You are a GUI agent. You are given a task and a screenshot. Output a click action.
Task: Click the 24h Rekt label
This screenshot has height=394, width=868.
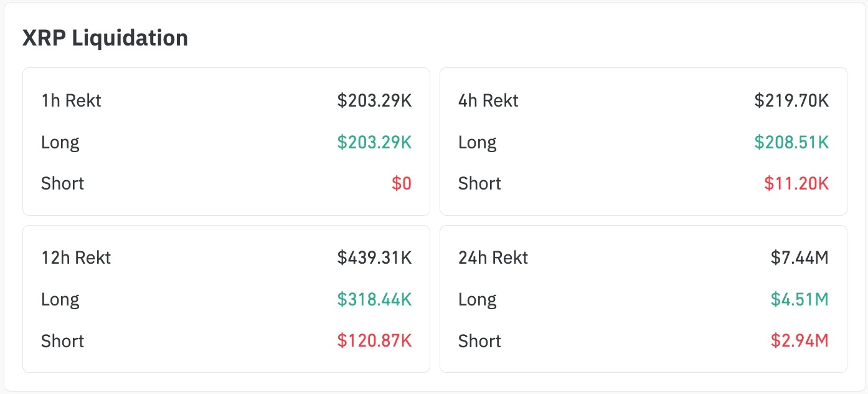click(x=493, y=257)
